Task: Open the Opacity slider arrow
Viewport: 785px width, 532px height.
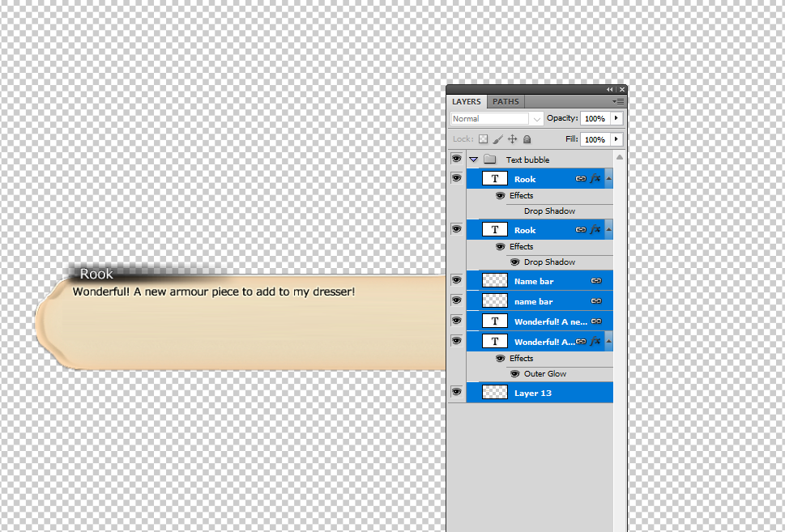Action: 616,118
